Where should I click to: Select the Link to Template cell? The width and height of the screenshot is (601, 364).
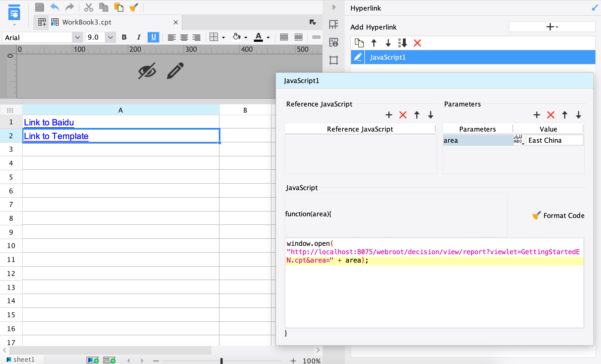[x=121, y=136]
